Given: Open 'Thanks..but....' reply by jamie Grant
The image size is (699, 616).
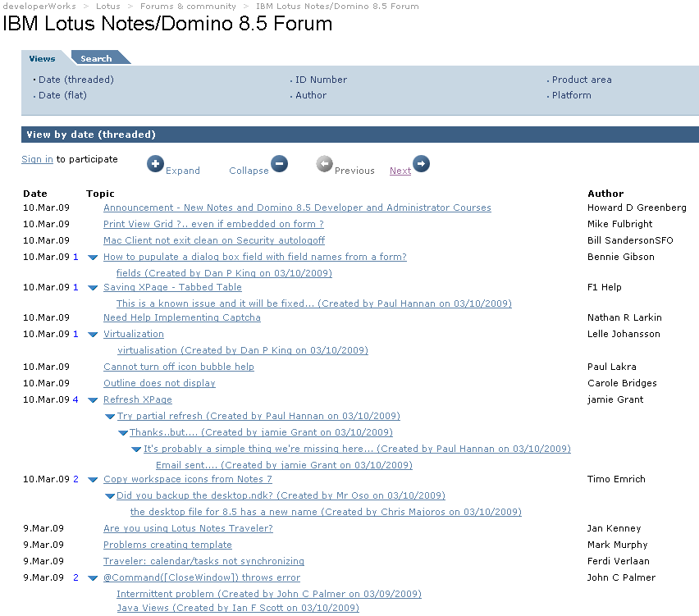Looking at the screenshot, I should [261, 432].
